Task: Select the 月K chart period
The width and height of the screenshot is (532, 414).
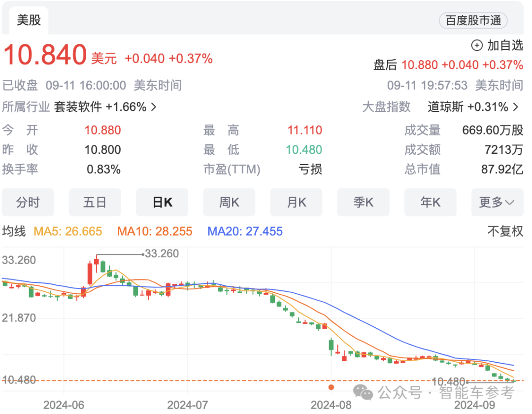Action: [296, 202]
